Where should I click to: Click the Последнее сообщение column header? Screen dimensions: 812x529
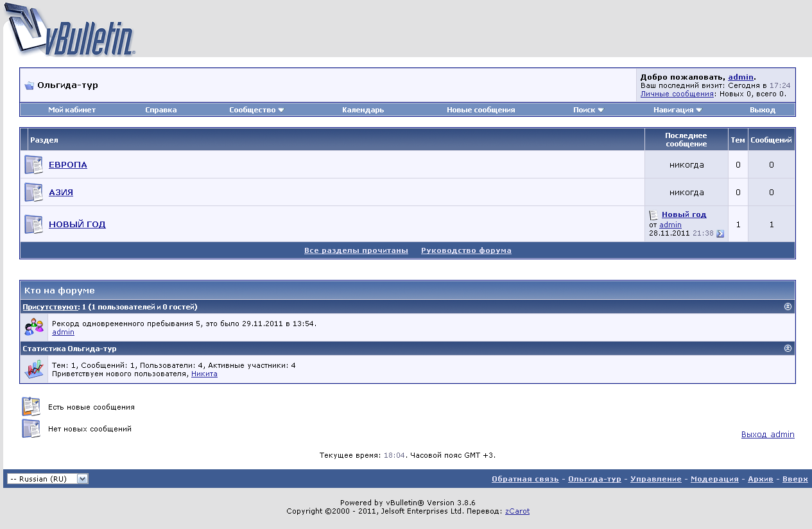point(686,139)
